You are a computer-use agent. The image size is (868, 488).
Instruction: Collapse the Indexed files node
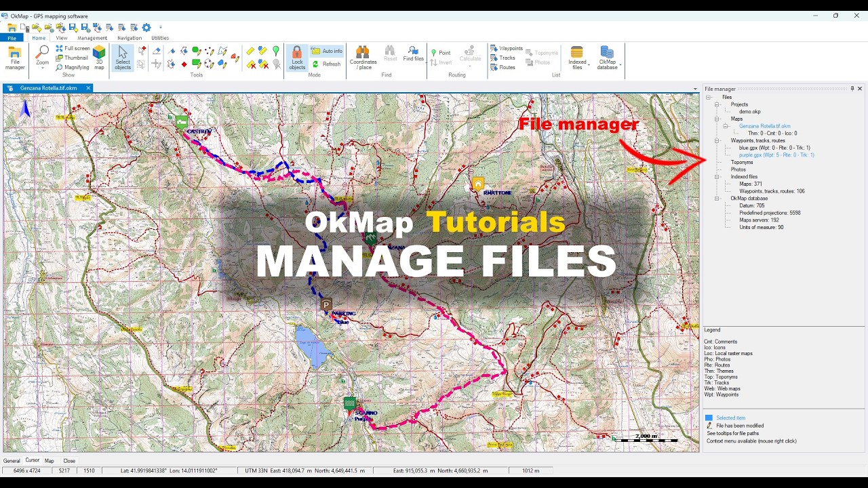[717, 177]
